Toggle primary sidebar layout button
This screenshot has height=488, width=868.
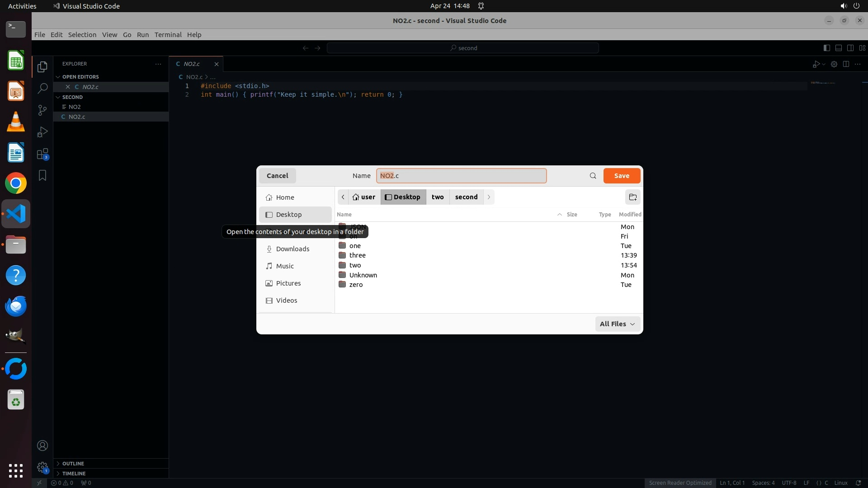click(826, 48)
